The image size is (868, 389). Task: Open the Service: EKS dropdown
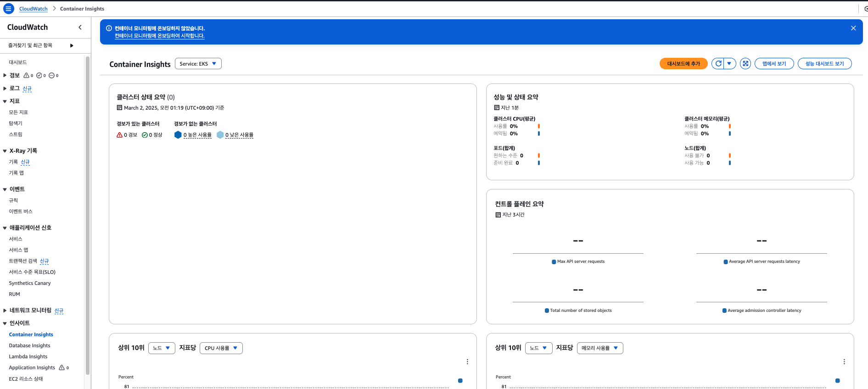pos(198,64)
